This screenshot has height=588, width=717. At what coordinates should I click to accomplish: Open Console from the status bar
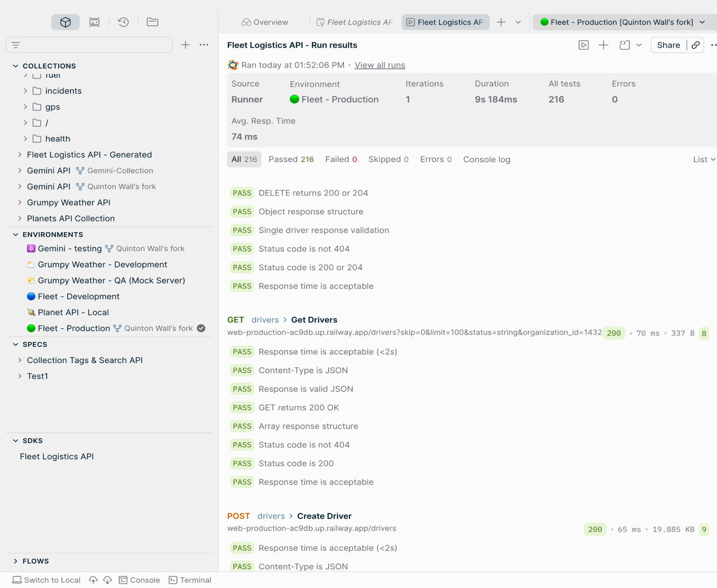(x=139, y=580)
